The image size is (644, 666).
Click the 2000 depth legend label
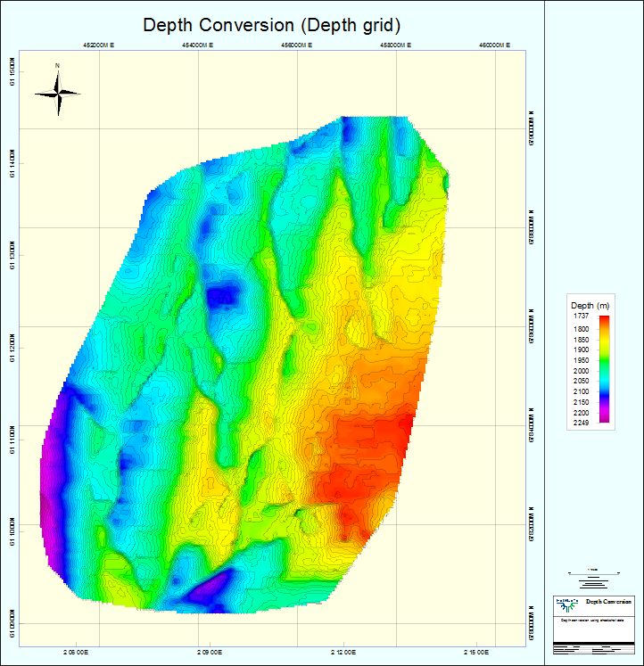581,371
